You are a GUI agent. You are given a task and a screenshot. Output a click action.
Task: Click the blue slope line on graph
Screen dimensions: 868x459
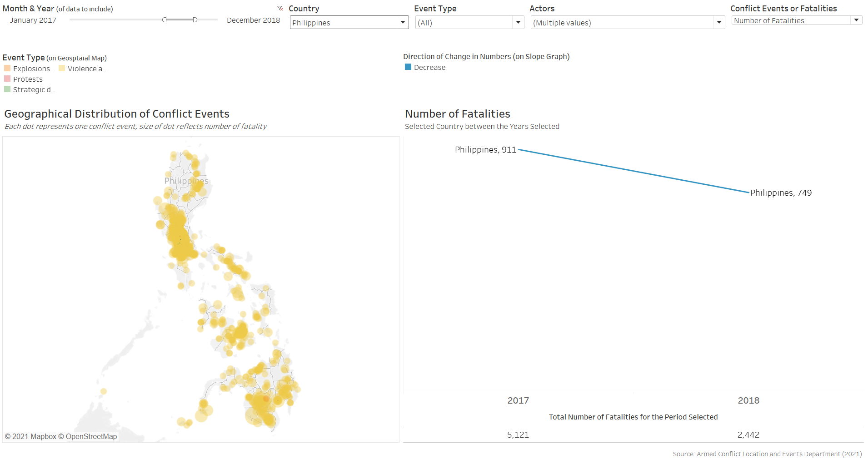(x=634, y=171)
